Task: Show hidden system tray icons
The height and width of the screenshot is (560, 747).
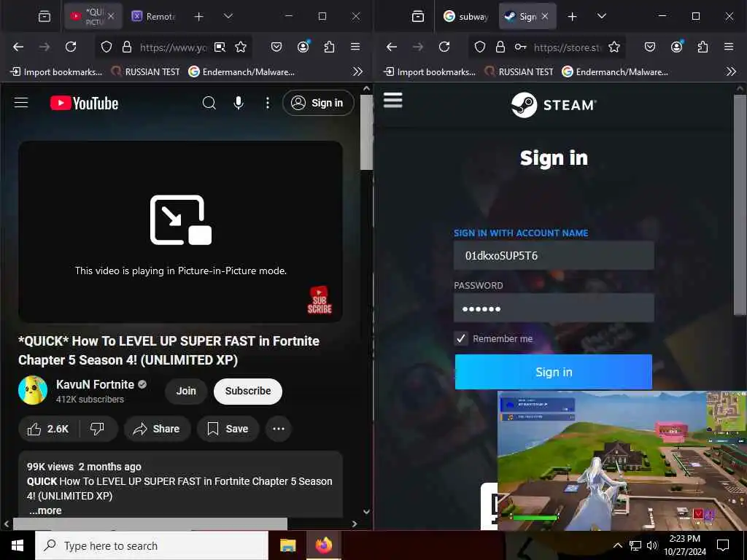Action: pos(617,545)
